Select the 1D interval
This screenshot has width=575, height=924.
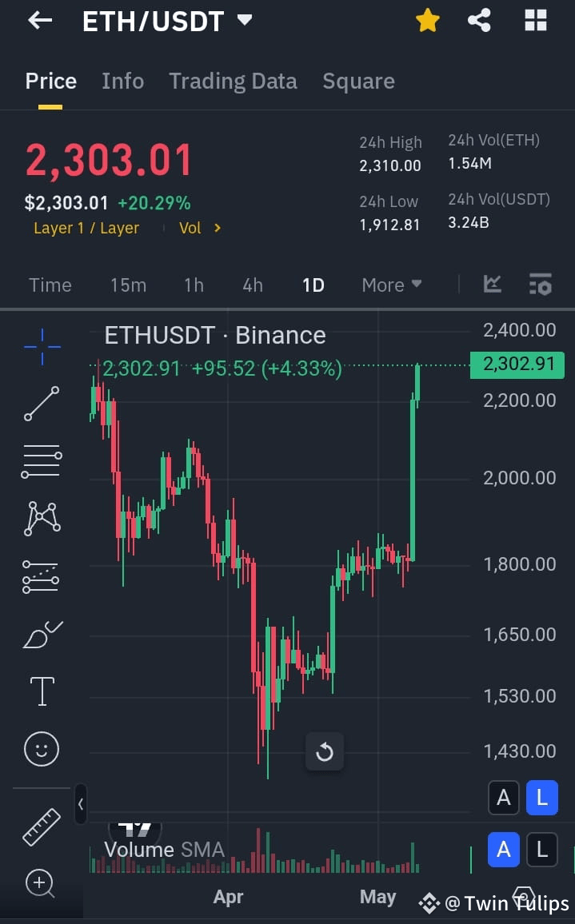pyautogui.click(x=313, y=285)
